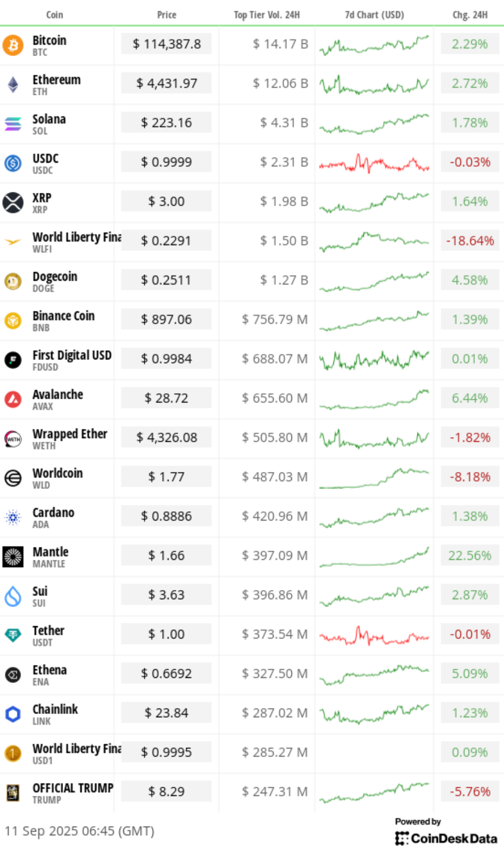
Task: Click the Top Tier Vol. 24H header
Action: [x=267, y=15]
